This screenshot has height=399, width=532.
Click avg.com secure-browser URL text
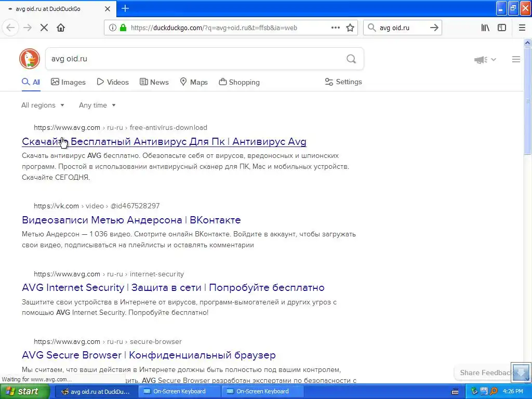click(108, 342)
